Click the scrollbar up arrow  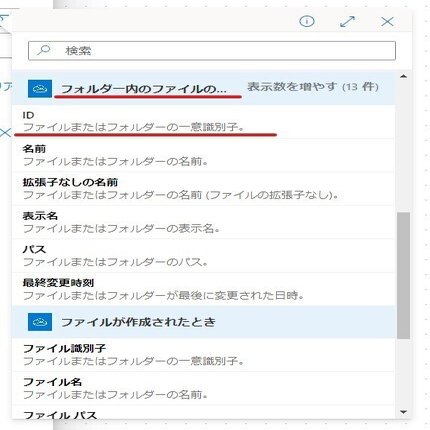pos(403,76)
